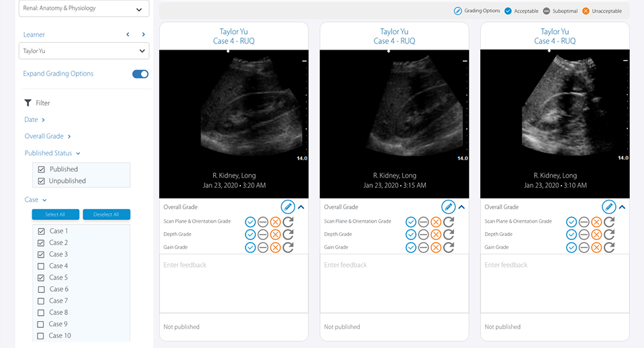Uncheck the Published checkbox
The image size is (644, 348).
pyautogui.click(x=41, y=170)
